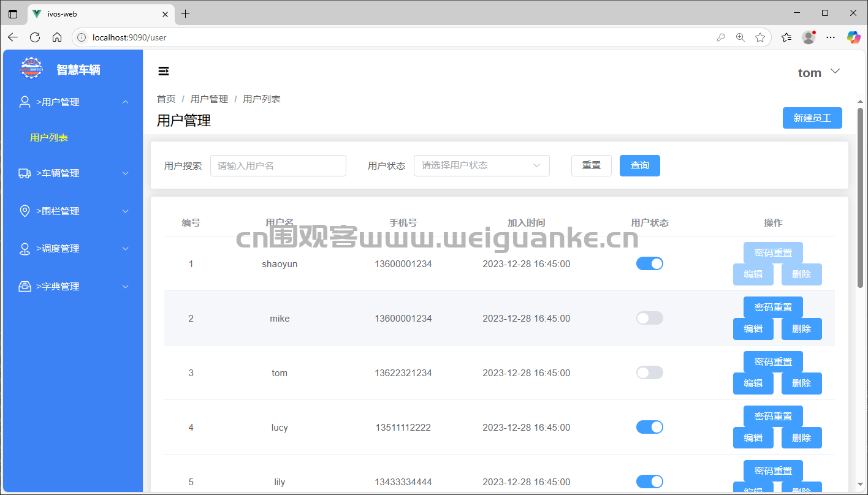Image resolution: width=868 pixels, height=495 pixels.
Task: Toggle user status switch for shaoyun
Action: (x=650, y=263)
